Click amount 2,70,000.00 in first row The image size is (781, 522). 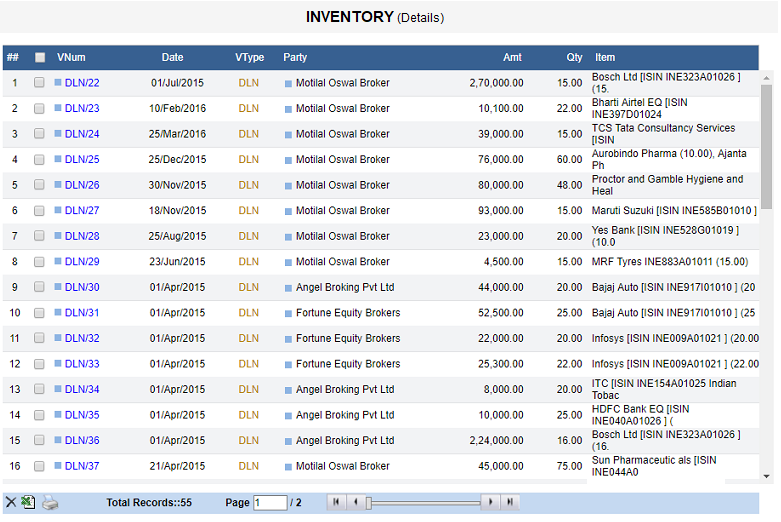pyautogui.click(x=496, y=83)
